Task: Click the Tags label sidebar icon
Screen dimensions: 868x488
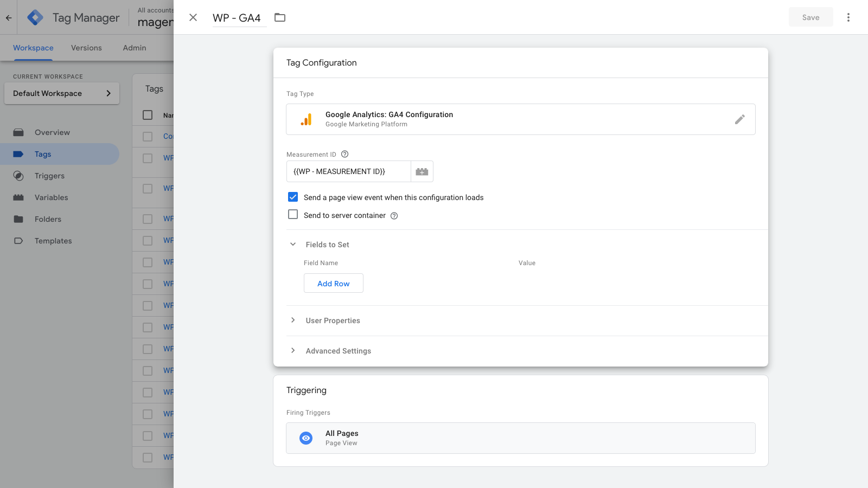Action: (x=18, y=154)
